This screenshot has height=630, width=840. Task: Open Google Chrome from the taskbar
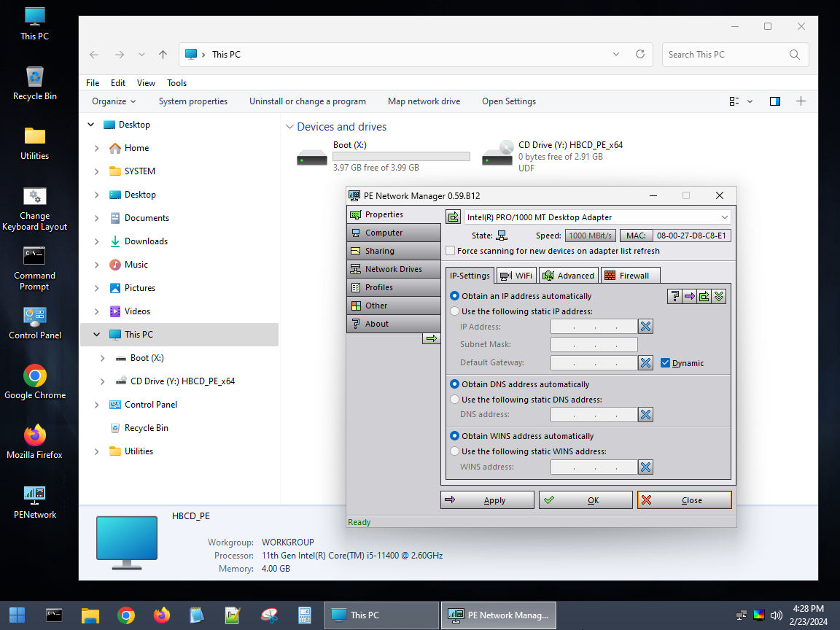click(x=126, y=615)
